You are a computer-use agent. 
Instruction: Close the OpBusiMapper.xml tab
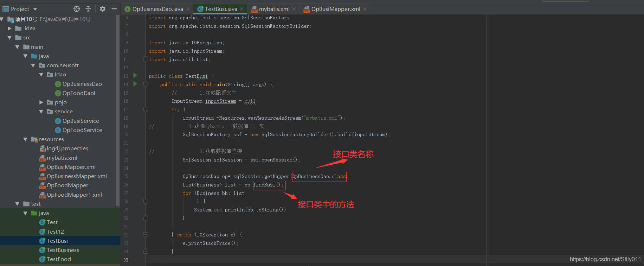tap(365, 9)
